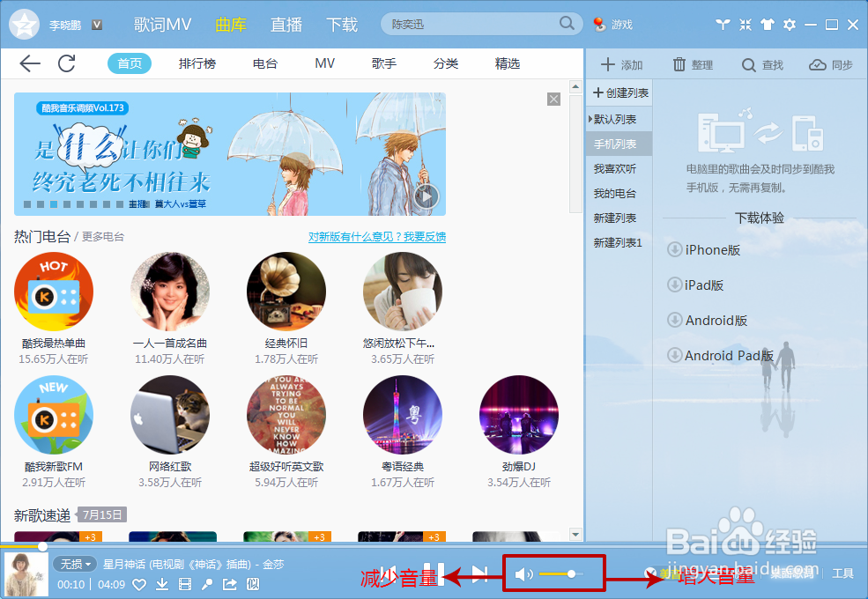Play the 网络红歌 station
This screenshot has height=599, width=868.
[x=170, y=415]
